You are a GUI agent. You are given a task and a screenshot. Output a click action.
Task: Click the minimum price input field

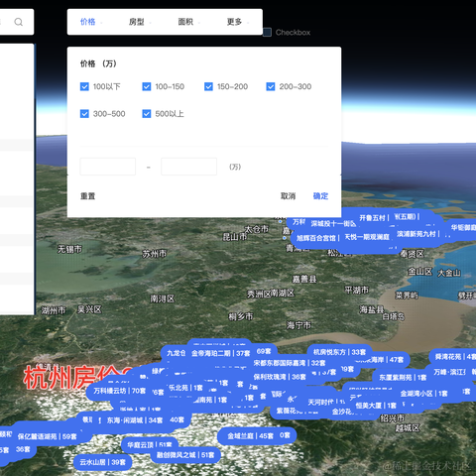click(x=108, y=167)
